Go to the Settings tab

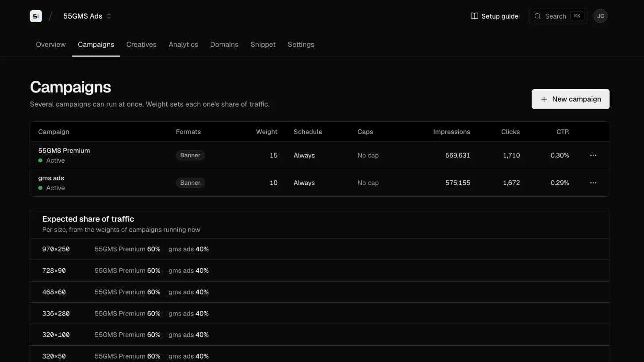(x=301, y=44)
